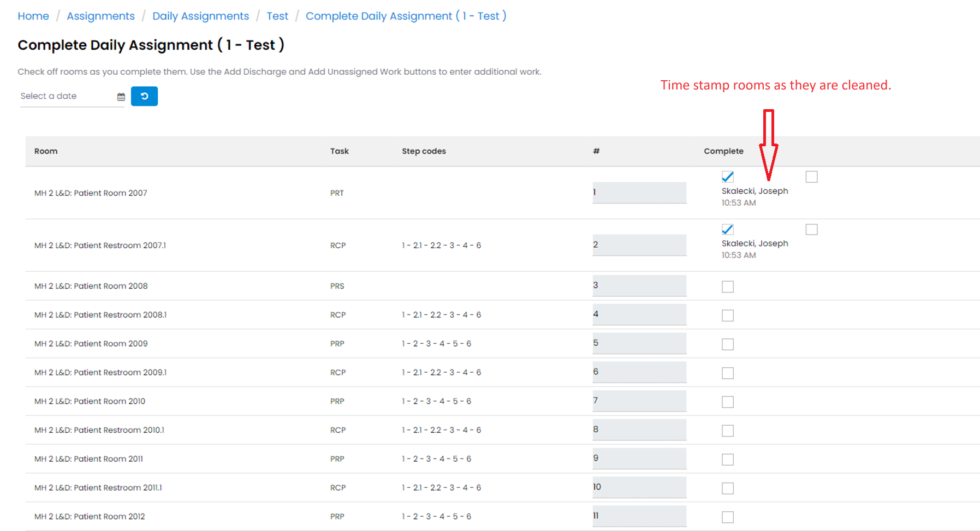Select 'MH 2 L&D: Patient Room 2010' text
This screenshot has width=980, height=531.
(90, 401)
